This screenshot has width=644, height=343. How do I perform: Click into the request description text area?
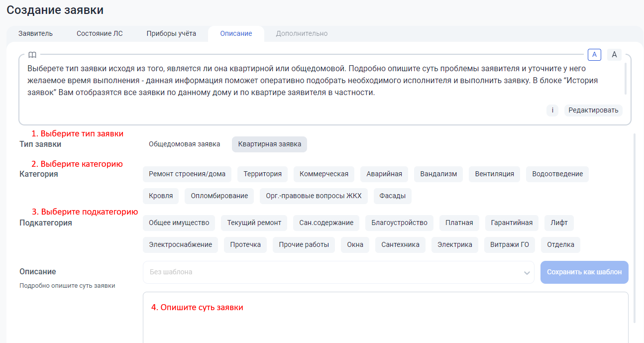click(x=385, y=324)
